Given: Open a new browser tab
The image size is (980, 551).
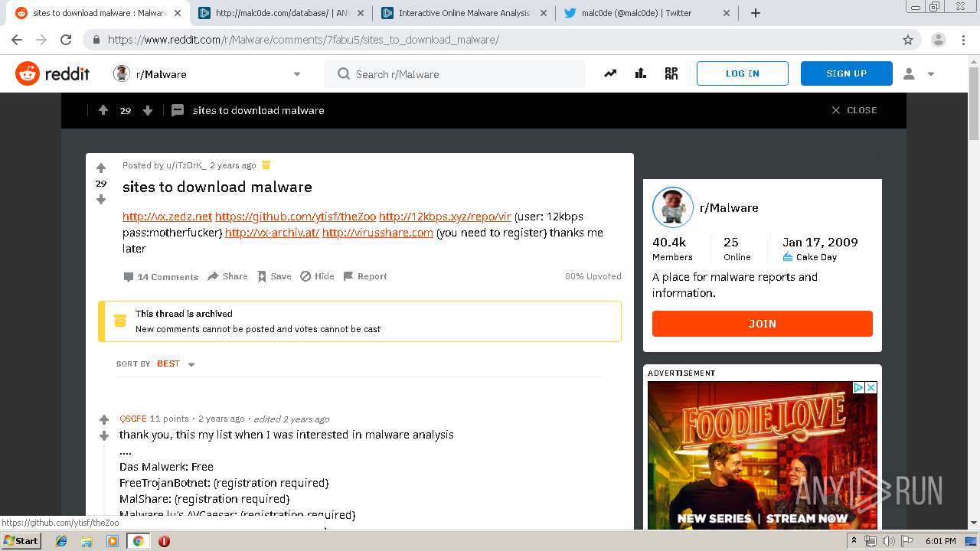Looking at the screenshot, I should pyautogui.click(x=756, y=13).
